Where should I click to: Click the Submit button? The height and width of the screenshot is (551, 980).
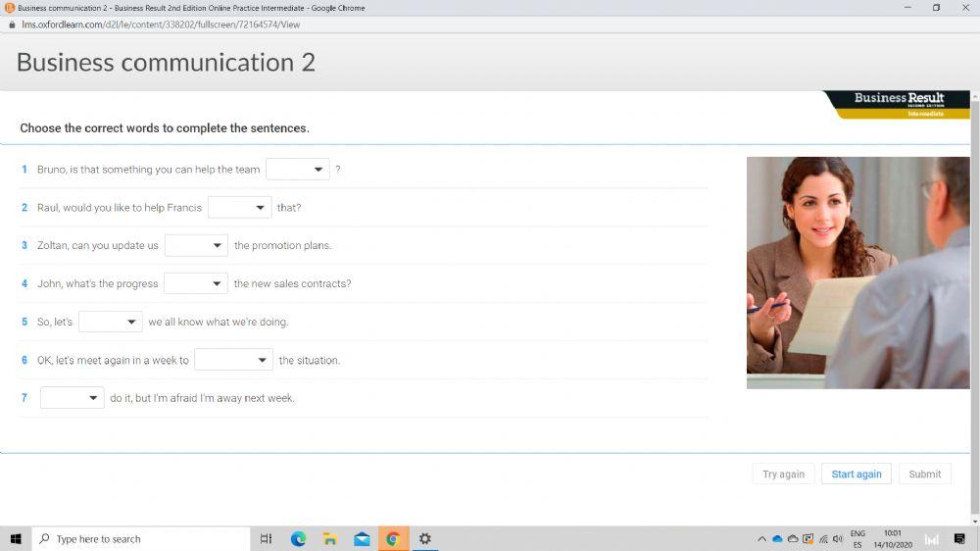point(924,475)
